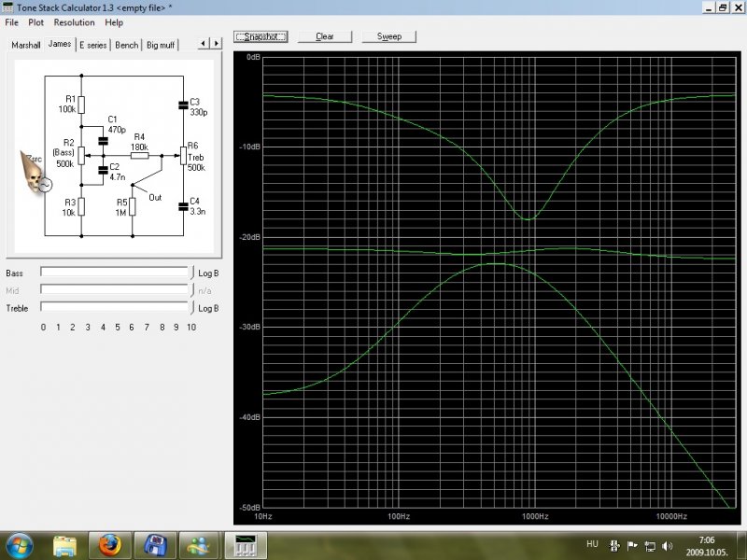The height and width of the screenshot is (560, 747).
Task: Adjust the Treble slider
Action: [115, 307]
